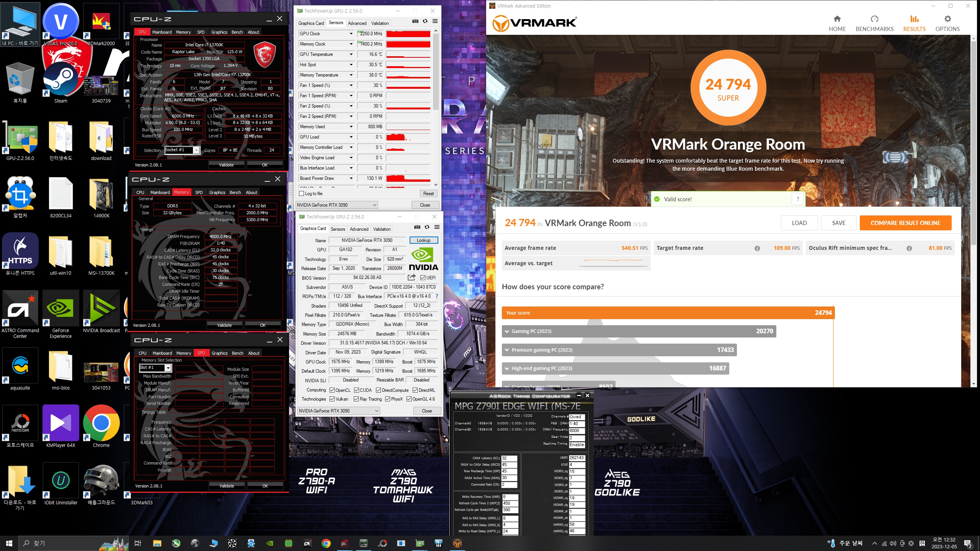Toggle Vulkan checkbox
The image size is (980, 551).
click(x=332, y=399)
